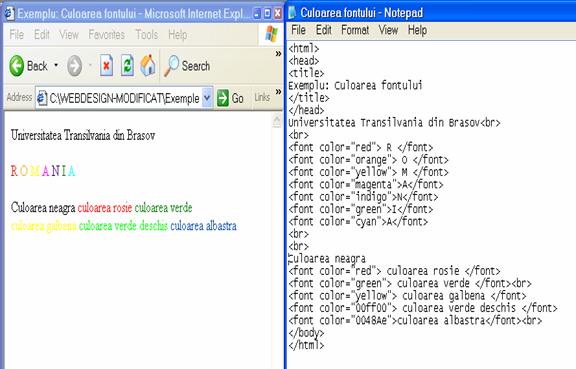Click 'Exemplu: Culoarea fontului' line in Notepad
Screen dimensions: 576x369
point(355,86)
